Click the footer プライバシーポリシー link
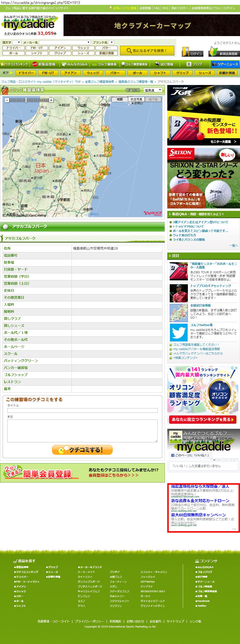Image resolution: width=240 pixels, height=644 pixels. tap(89, 621)
